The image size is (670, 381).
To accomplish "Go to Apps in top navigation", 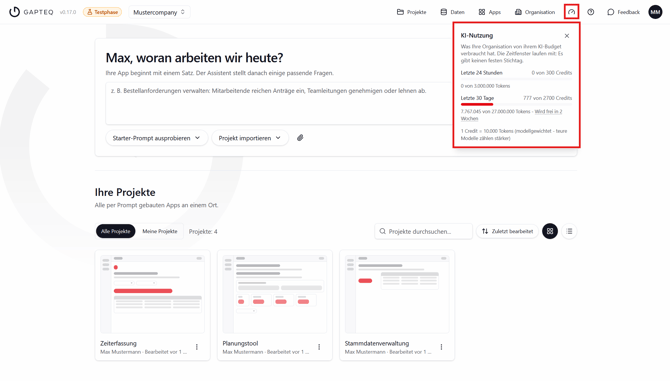I will point(490,12).
